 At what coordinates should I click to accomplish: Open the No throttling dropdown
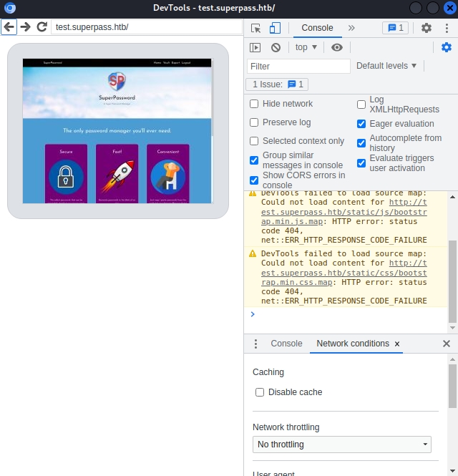pyautogui.click(x=341, y=445)
